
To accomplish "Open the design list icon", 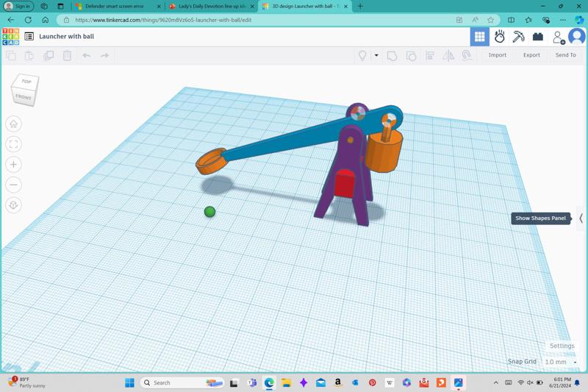I will coord(29,36).
